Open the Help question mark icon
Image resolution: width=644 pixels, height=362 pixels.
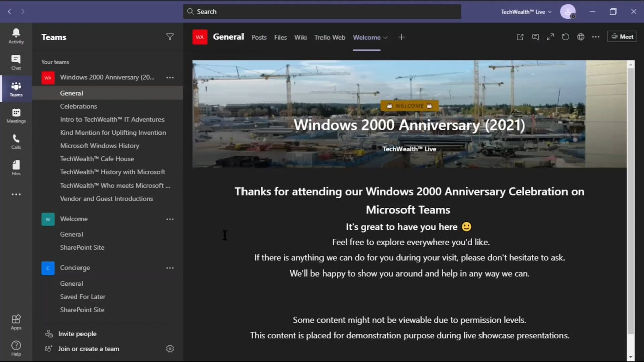pos(16,348)
